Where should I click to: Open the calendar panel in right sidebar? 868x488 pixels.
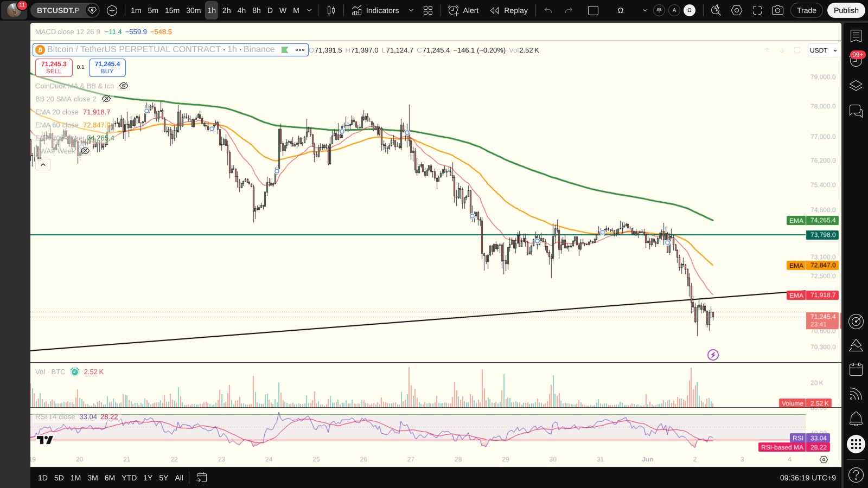coord(856,369)
